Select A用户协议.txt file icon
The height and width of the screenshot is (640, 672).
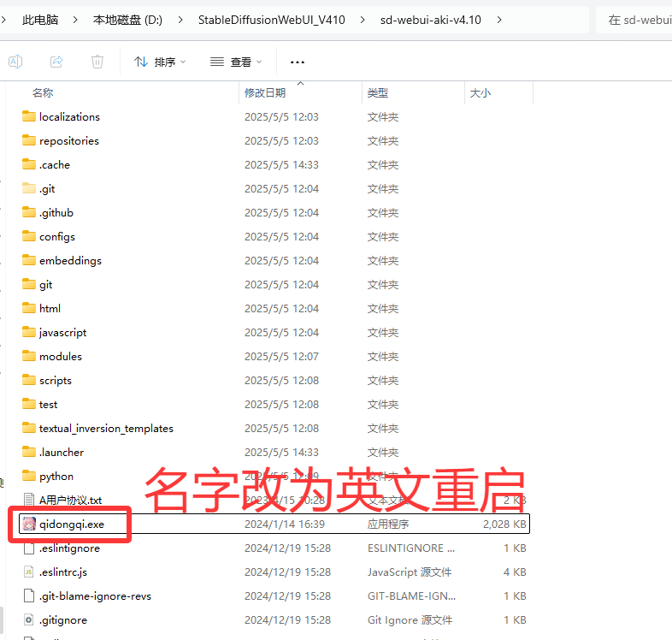point(29,501)
